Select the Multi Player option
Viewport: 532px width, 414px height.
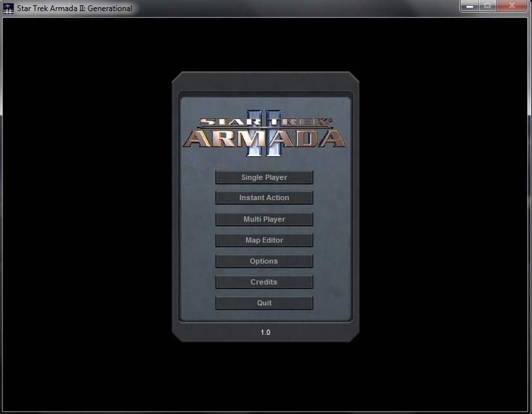click(x=264, y=219)
